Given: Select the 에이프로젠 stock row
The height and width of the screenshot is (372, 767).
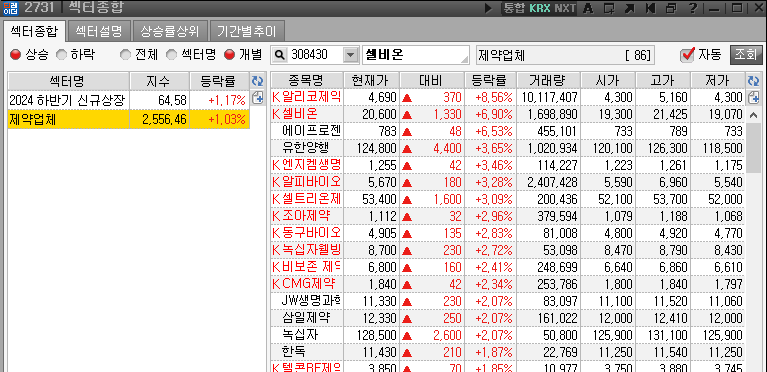Looking at the screenshot, I should click(508, 131).
